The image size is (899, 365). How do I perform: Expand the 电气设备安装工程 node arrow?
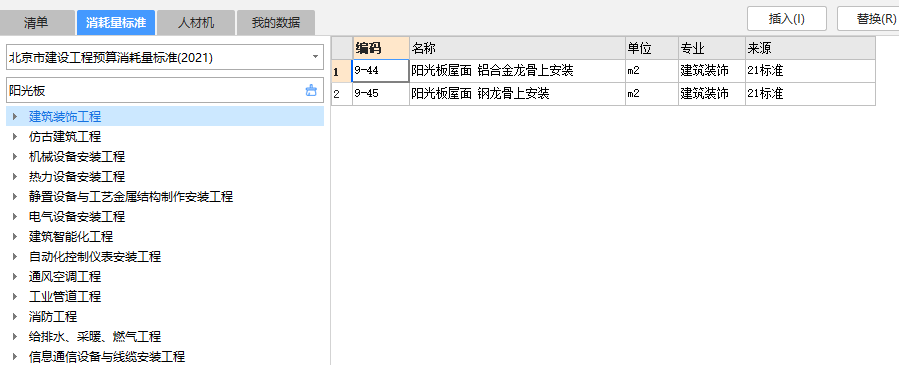coord(15,217)
